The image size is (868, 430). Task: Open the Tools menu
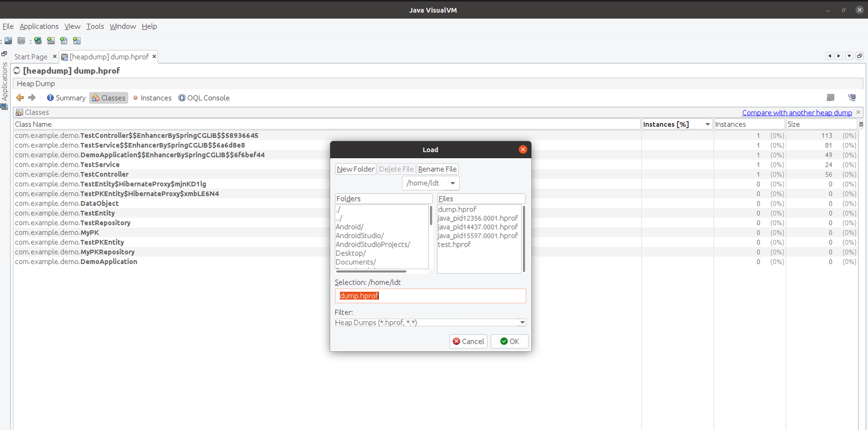tap(95, 26)
